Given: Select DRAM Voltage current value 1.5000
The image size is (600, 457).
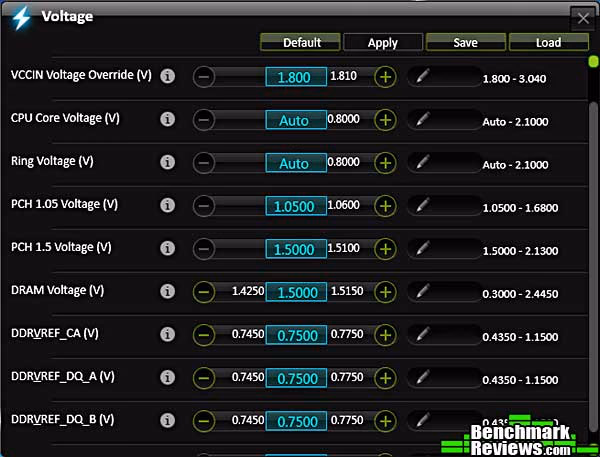Looking at the screenshot, I should pos(296,292).
